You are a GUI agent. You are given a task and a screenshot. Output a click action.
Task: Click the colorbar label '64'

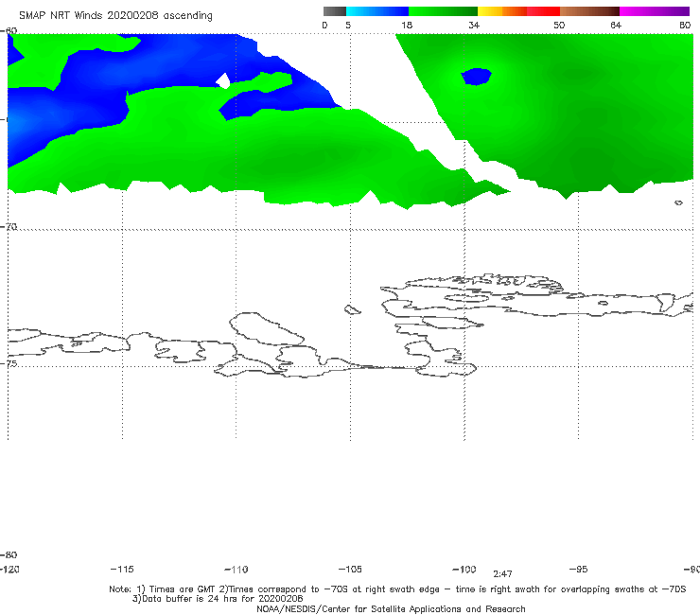pyautogui.click(x=616, y=25)
